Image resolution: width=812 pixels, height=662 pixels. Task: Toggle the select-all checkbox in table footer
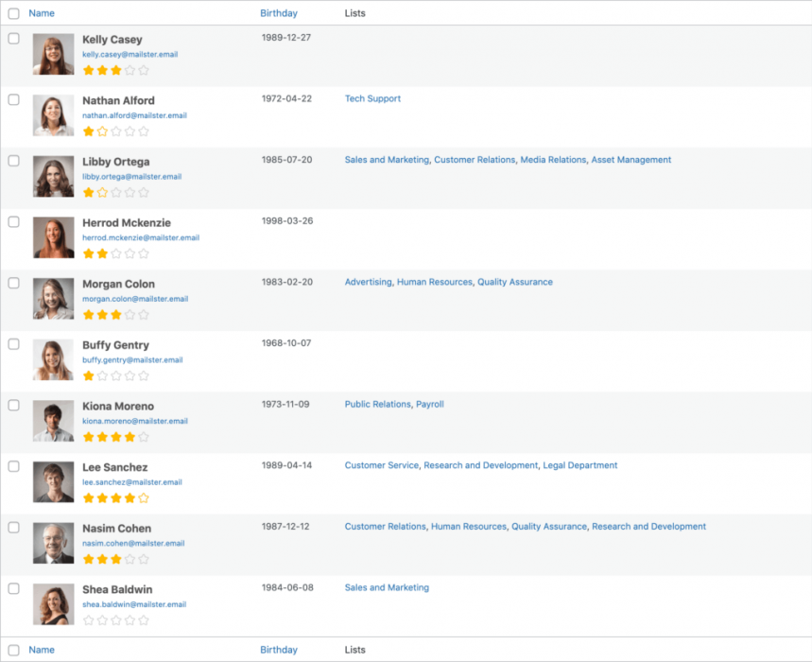pyautogui.click(x=14, y=650)
